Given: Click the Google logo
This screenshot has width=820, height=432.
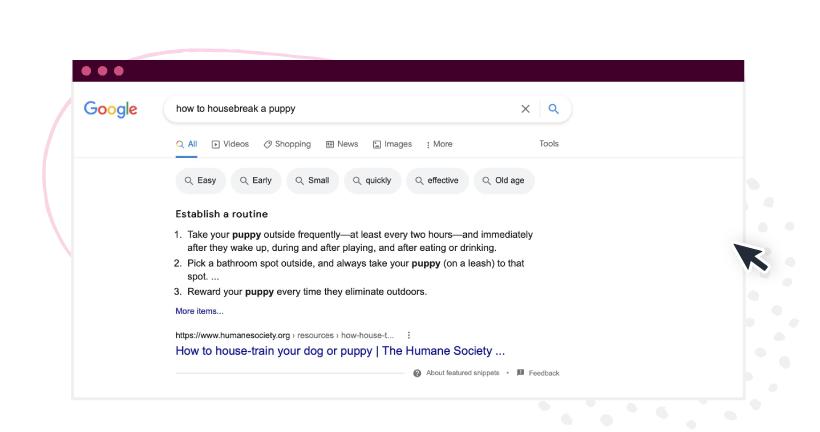Looking at the screenshot, I should [x=110, y=109].
